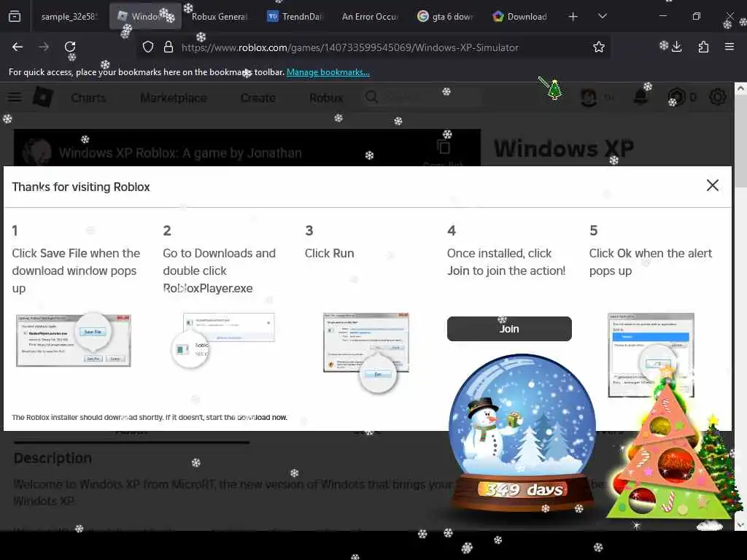The height and width of the screenshot is (560, 747).
Task: Click the page vertical scrollbar thumb
Action: click(740, 141)
